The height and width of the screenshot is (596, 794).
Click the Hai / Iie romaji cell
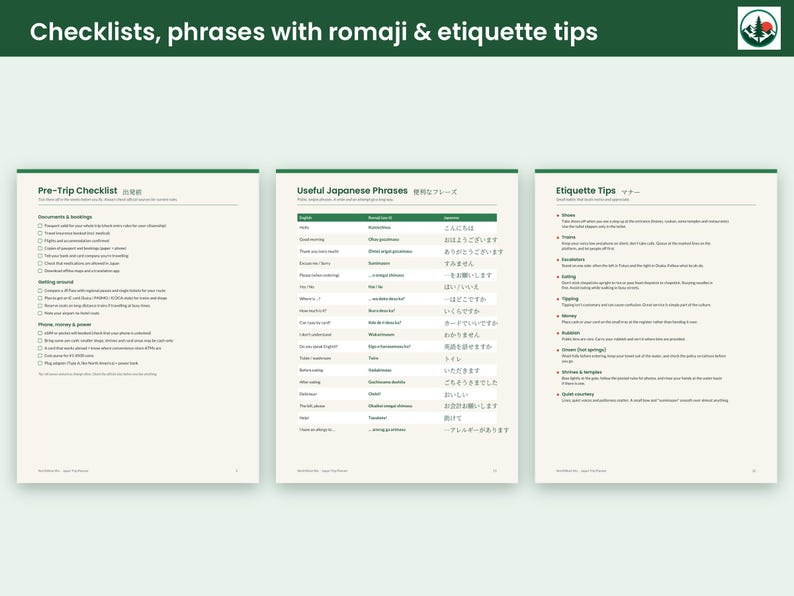376,287
